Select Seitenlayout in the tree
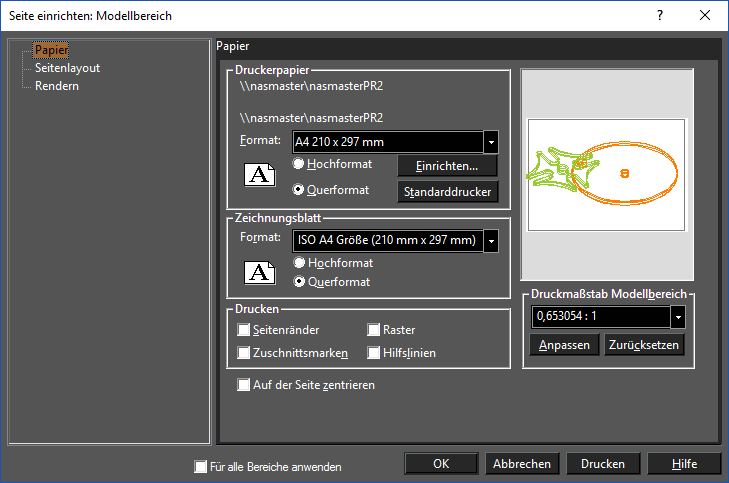The height and width of the screenshot is (483, 729). [67, 68]
